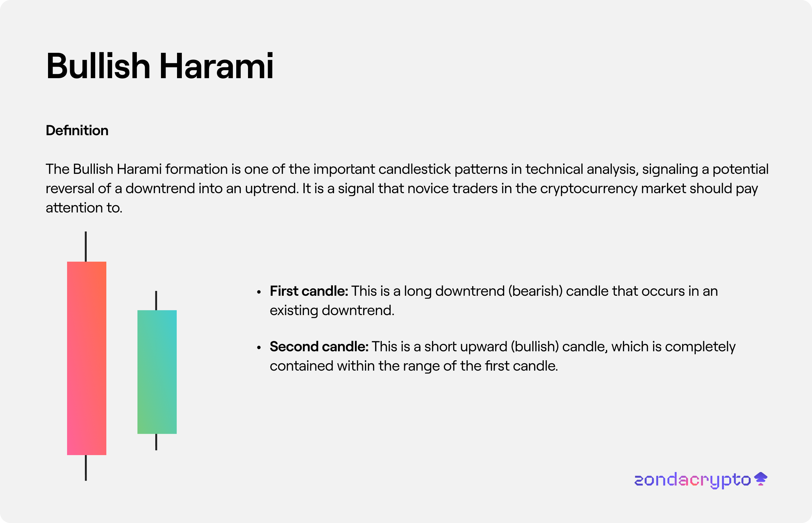Viewport: 812px width, 523px height.
Task: Click the text "existing downtrend."
Action: point(332,311)
